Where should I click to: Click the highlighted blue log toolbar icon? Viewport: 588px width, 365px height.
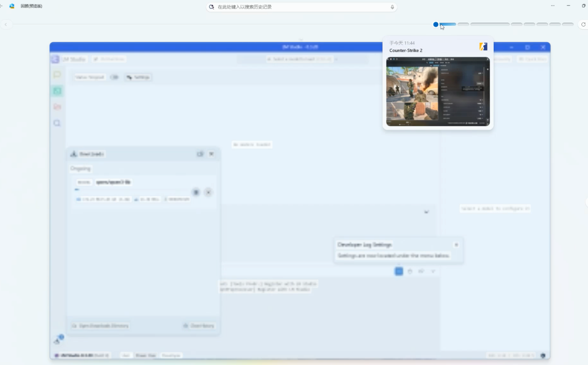pyautogui.click(x=399, y=271)
